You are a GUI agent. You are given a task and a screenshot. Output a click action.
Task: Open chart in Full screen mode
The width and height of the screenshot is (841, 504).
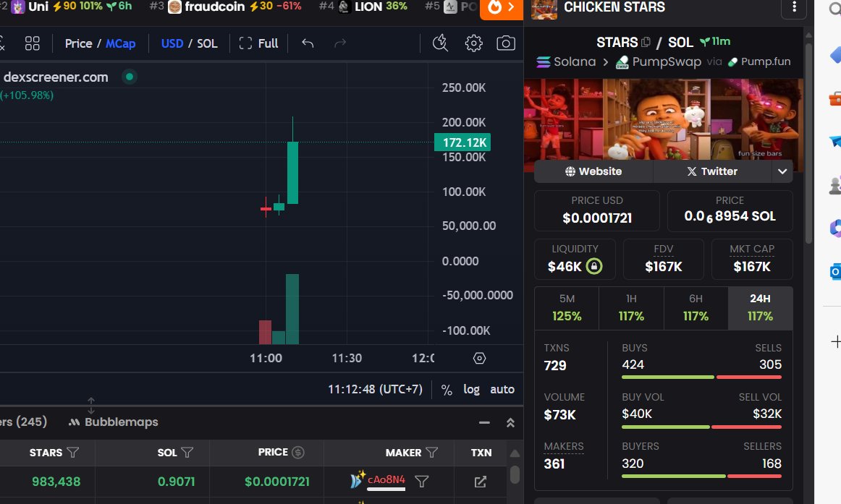(x=258, y=43)
